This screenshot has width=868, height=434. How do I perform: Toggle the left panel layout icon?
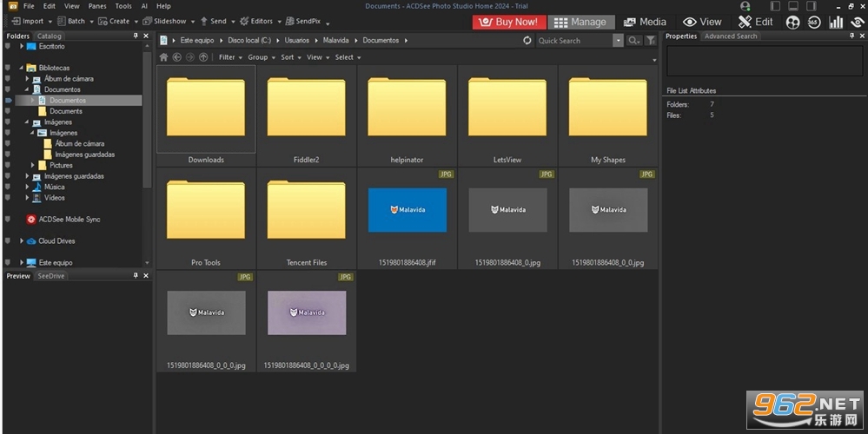coord(776,6)
